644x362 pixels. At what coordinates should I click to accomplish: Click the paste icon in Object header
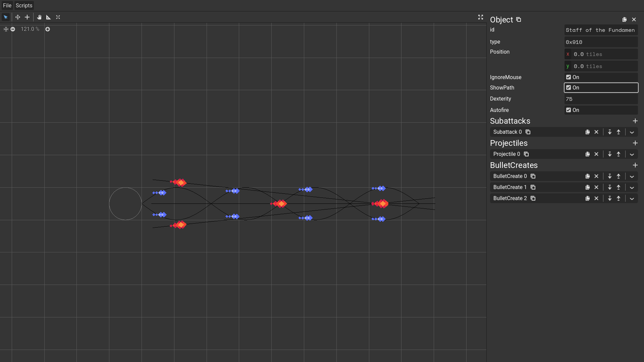pyautogui.click(x=625, y=19)
